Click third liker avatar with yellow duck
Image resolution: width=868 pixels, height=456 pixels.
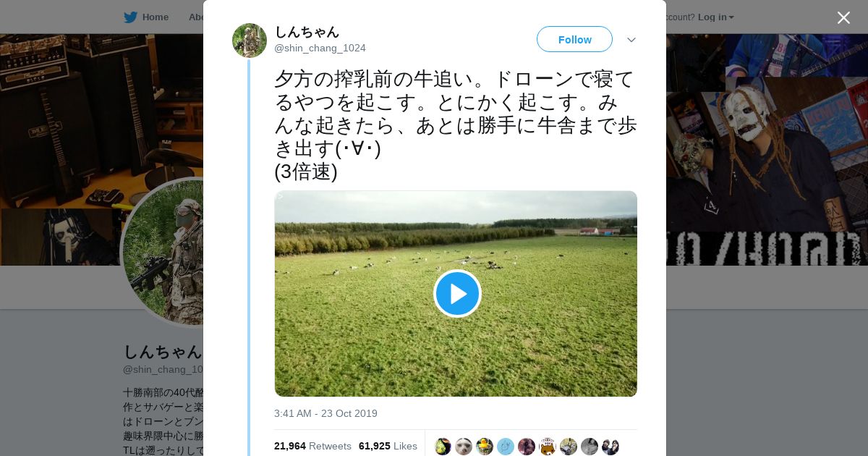click(x=485, y=447)
